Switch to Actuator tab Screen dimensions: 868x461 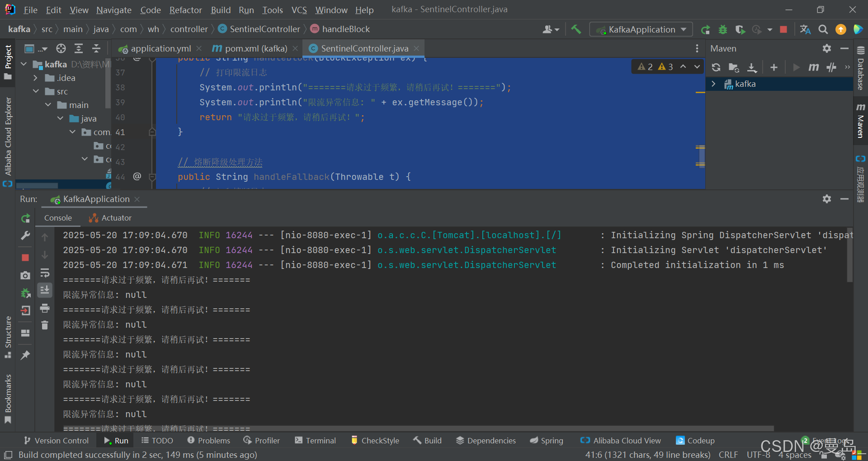110,218
